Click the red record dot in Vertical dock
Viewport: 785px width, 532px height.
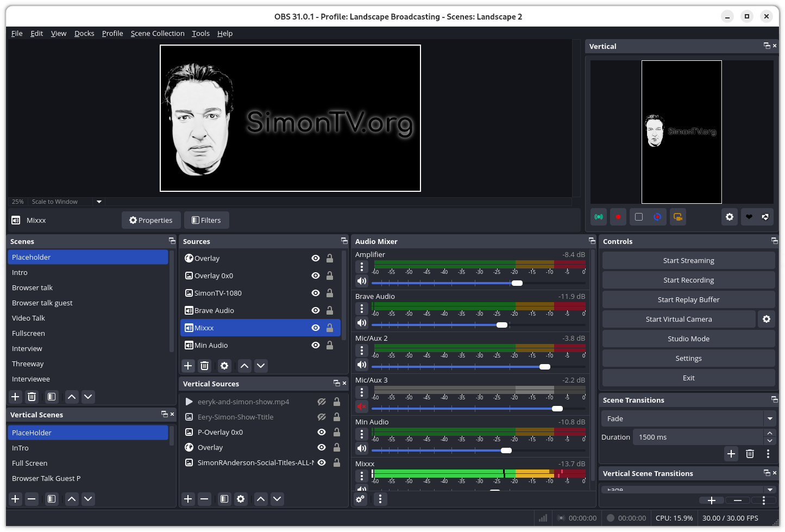[x=618, y=217]
